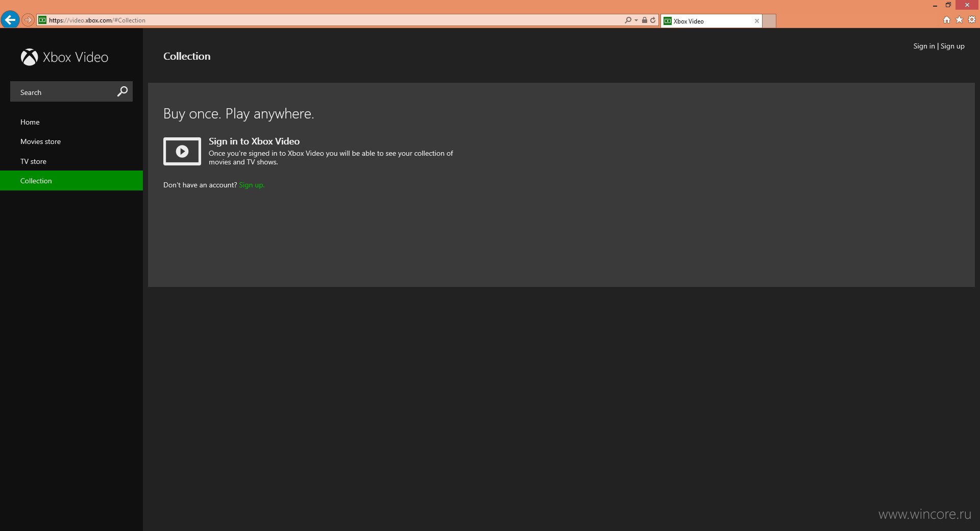Click the Sign in link at top
Viewport: 980px width, 531px height.
[924, 46]
